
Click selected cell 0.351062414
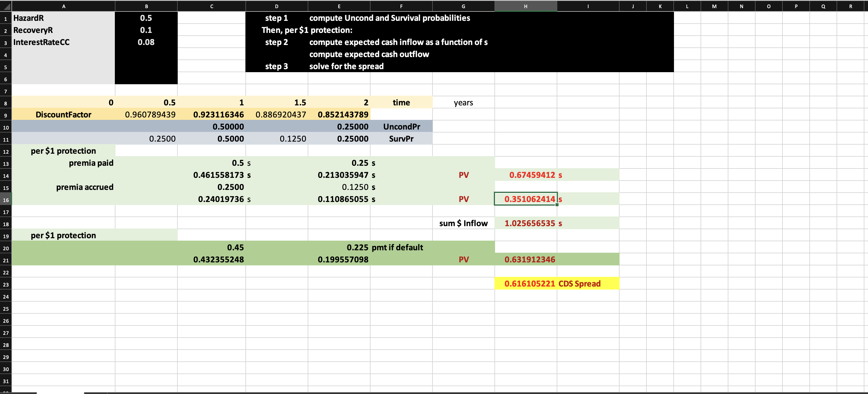pyautogui.click(x=525, y=199)
